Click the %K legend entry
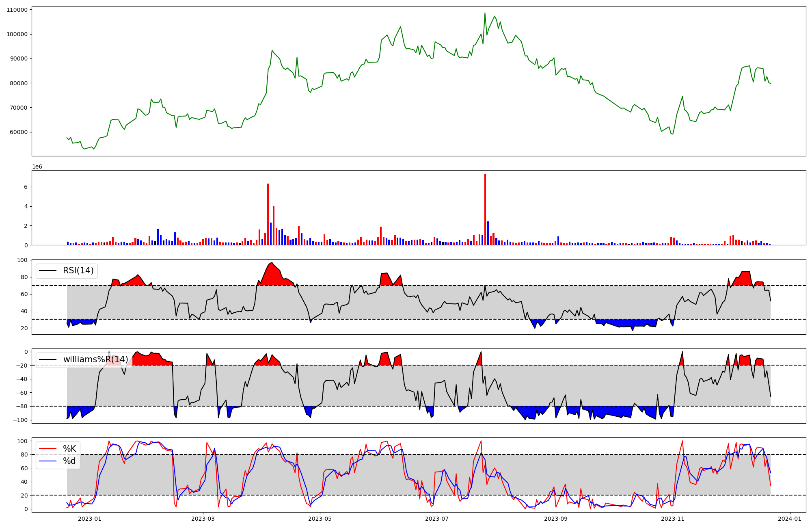This screenshot has height=528, width=812. [x=69, y=449]
